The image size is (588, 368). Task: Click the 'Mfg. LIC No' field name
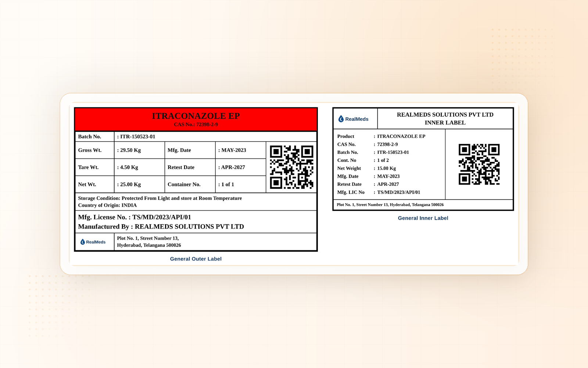(x=351, y=192)
